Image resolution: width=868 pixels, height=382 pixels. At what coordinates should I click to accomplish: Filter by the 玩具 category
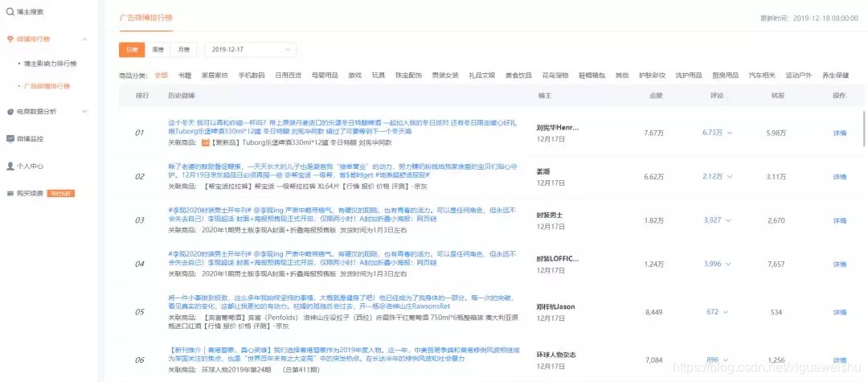click(378, 76)
